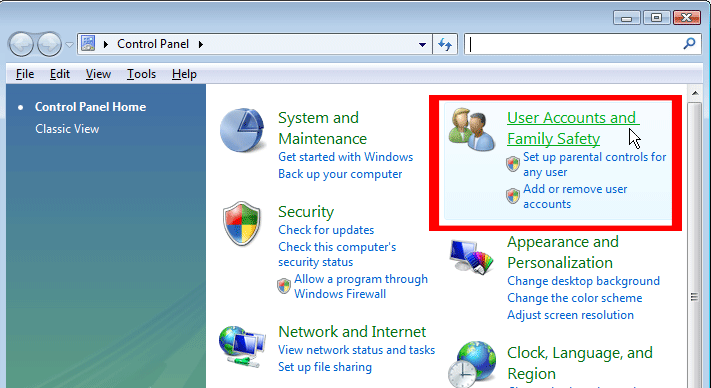This screenshot has width=711, height=388.
Task: Open the recent pages dropdown arrow
Action: tap(69, 45)
